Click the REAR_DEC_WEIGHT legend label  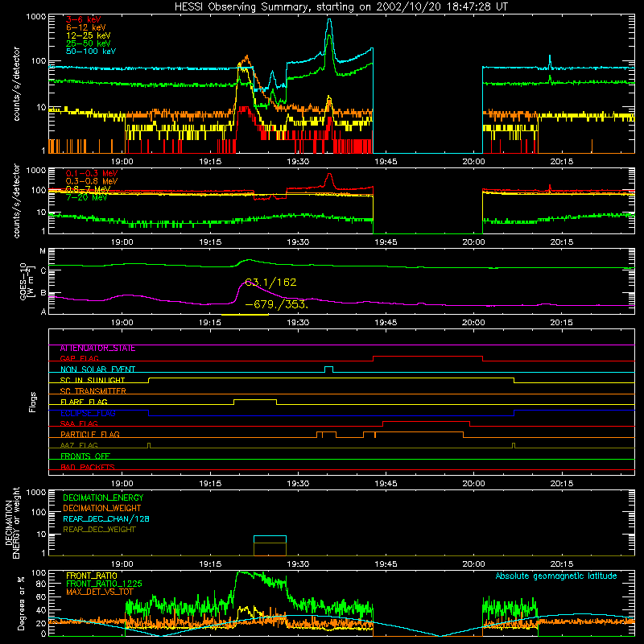99,530
